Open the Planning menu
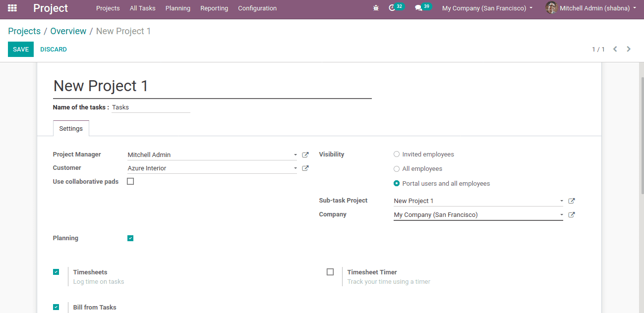The image size is (644, 313). (178, 8)
